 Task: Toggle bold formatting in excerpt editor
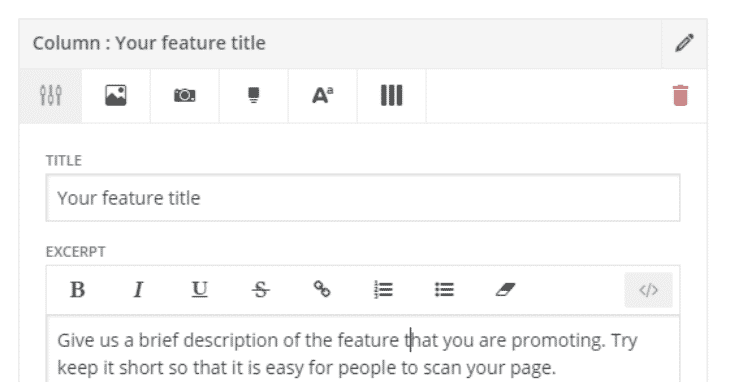pos(77,289)
